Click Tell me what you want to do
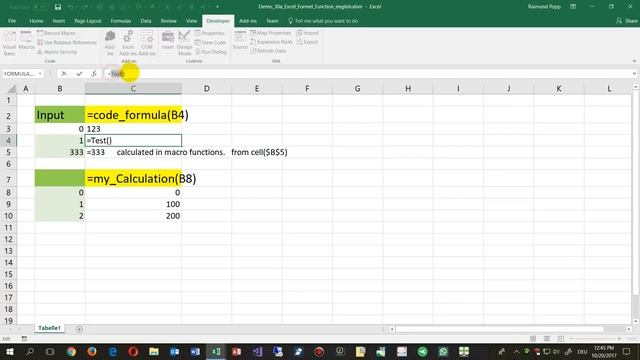The width and height of the screenshot is (640, 360). point(323,21)
